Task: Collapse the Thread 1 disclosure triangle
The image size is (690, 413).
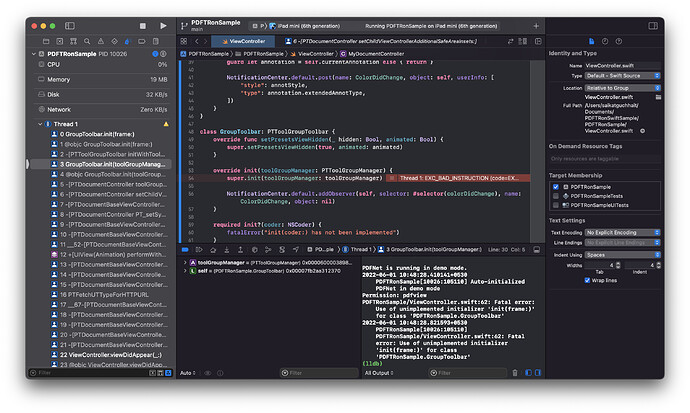Action: pyautogui.click(x=40, y=124)
